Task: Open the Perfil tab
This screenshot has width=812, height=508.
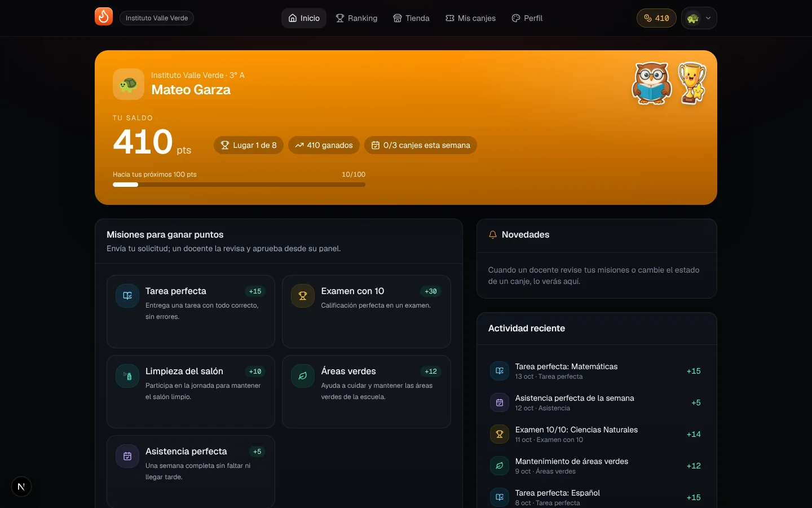Action: (527, 18)
